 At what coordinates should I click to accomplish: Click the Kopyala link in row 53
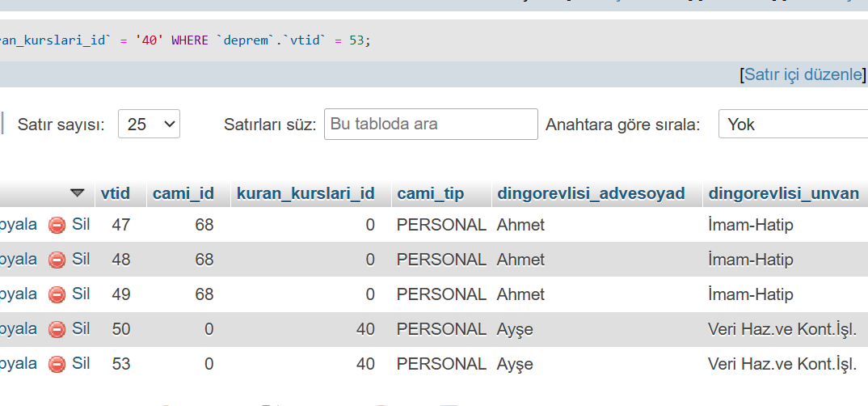click(19, 364)
